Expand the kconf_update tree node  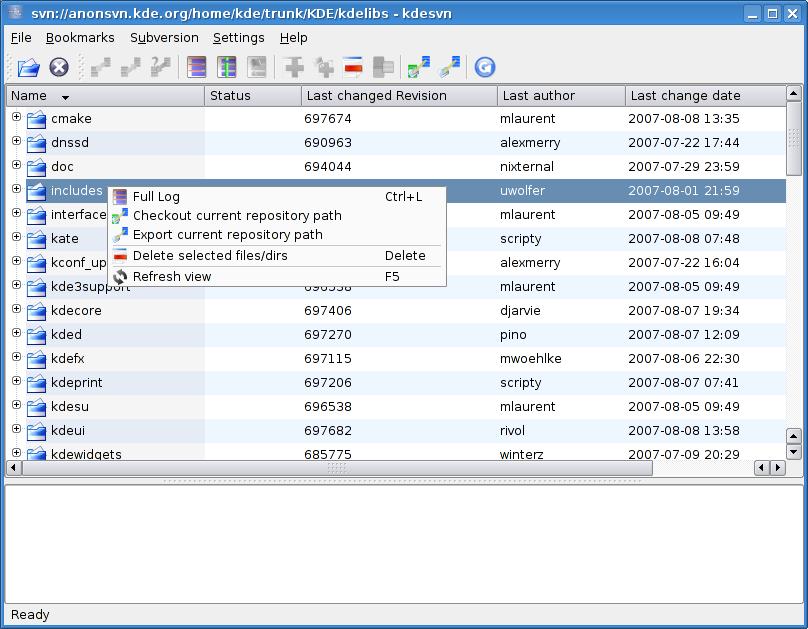pos(16,261)
